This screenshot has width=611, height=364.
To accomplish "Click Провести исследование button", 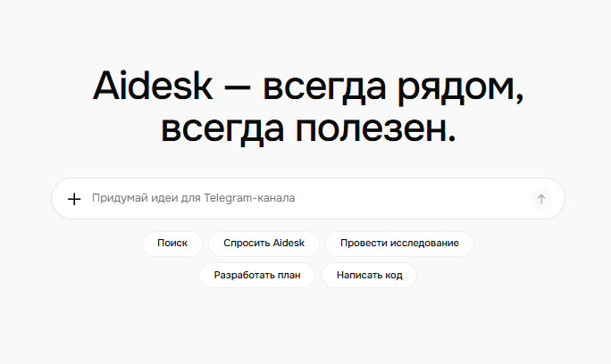I will pyautogui.click(x=399, y=244).
